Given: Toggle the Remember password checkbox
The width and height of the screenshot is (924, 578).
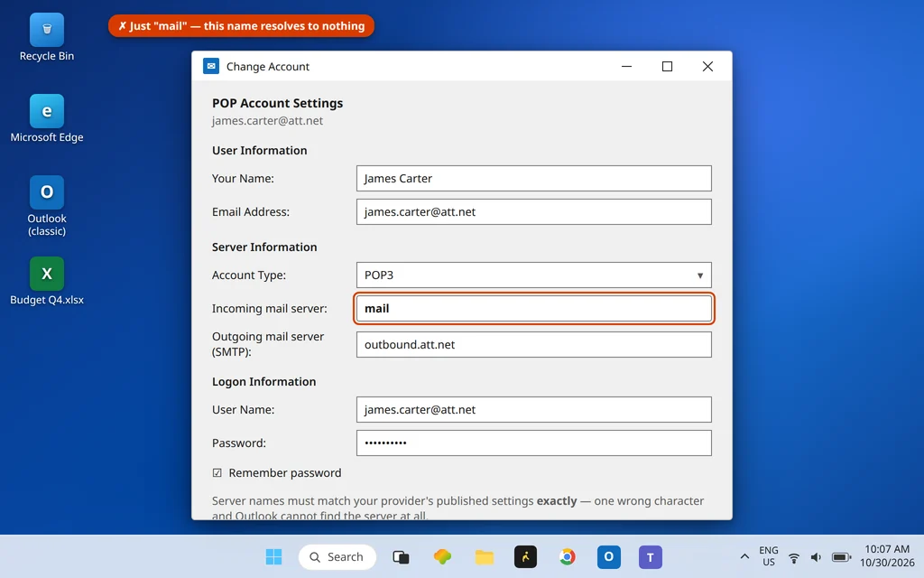Looking at the screenshot, I should (x=217, y=473).
